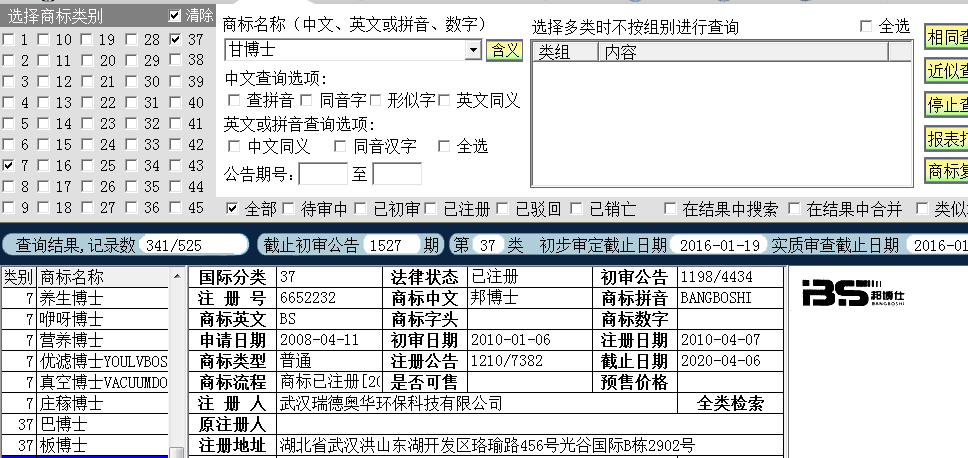Click the 含义 button
The image size is (968, 458).
(x=504, y=50)
